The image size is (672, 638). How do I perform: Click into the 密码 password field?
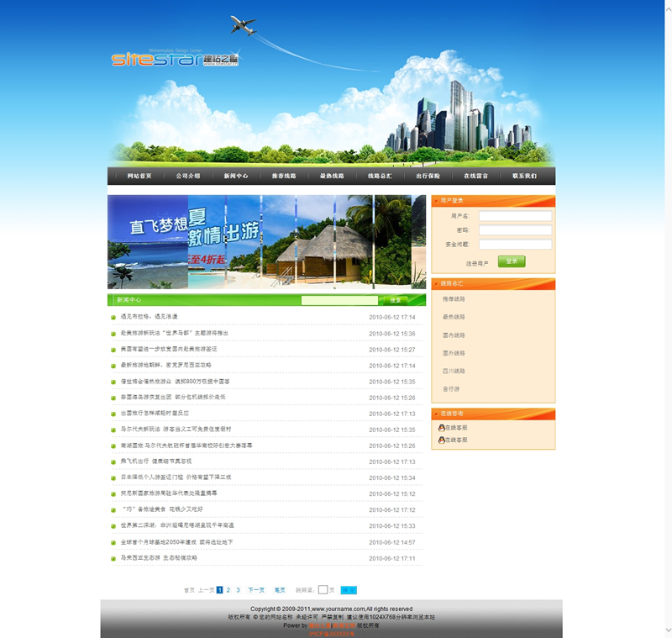click(x=515, y=230)
